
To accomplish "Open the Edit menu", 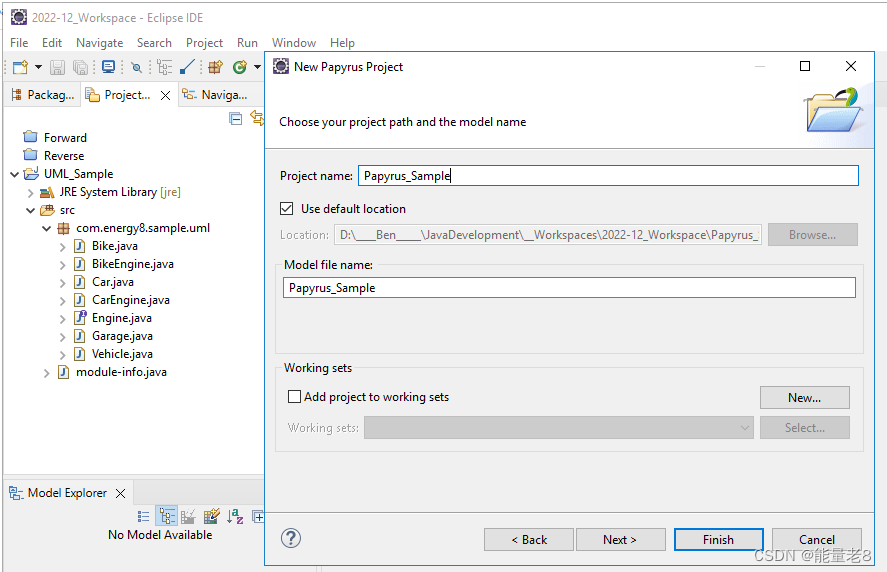I will coord(51,43).
